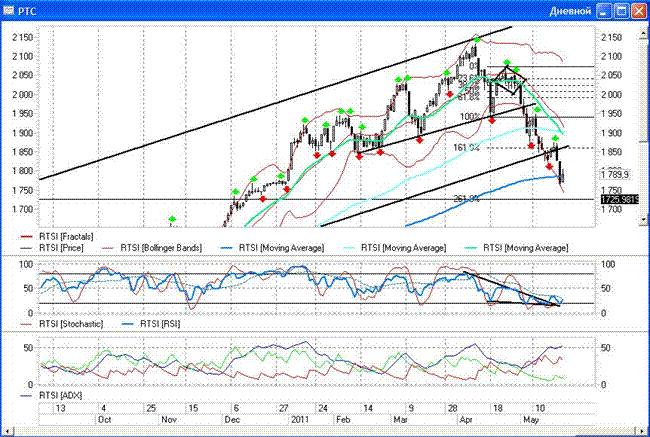Click the horizontal scrollbar right arrow
This screenshot has height=437, width=650.
[644, 432]
